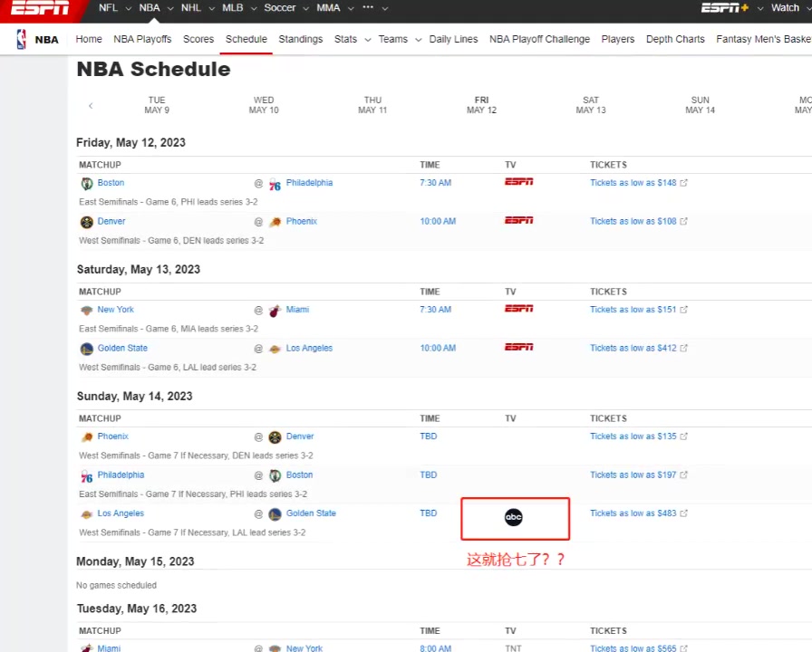Click the Knicks logo in New York @ Miami row
Screen dimensions: 812x652
87,310
